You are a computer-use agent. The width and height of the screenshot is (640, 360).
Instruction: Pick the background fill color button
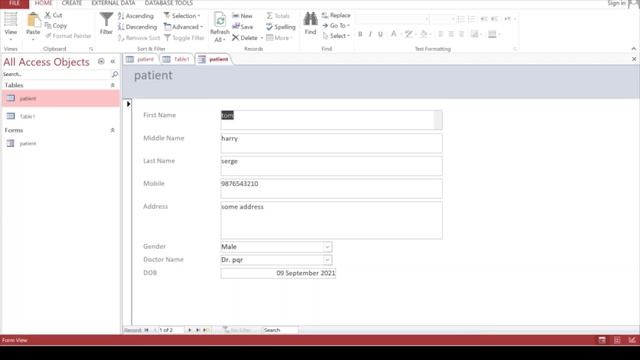[424, 34]
